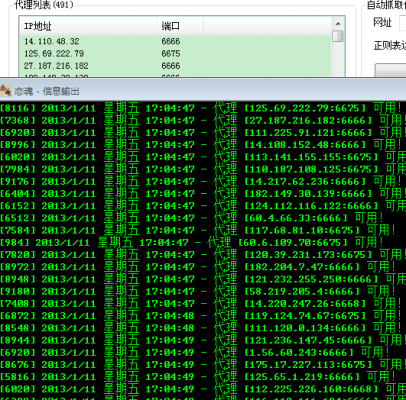Click the proxy list scrollbar thumb
The width and height of the screenshot is (406, 400).
338,36
